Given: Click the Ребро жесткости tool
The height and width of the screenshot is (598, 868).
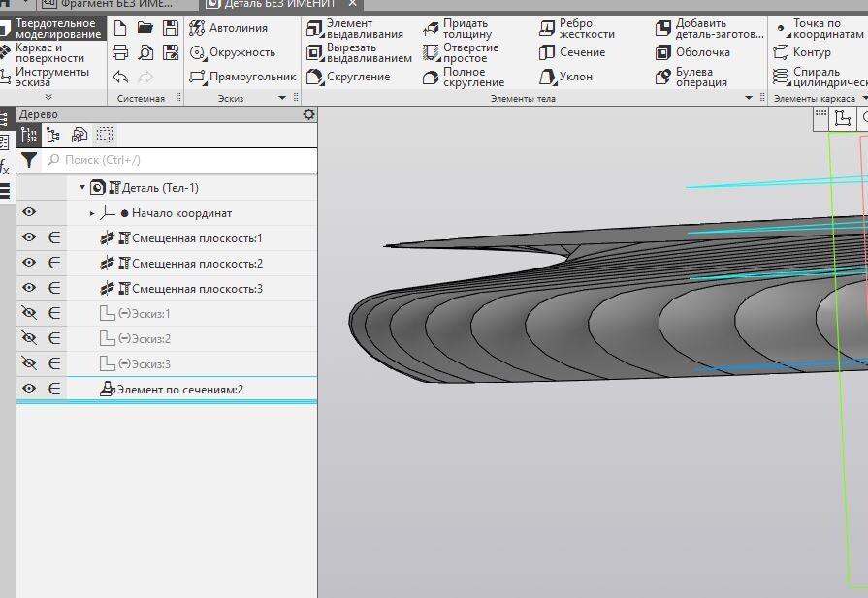Looking at the screenshot, I should pyautogui.click(x=577, y=28).
